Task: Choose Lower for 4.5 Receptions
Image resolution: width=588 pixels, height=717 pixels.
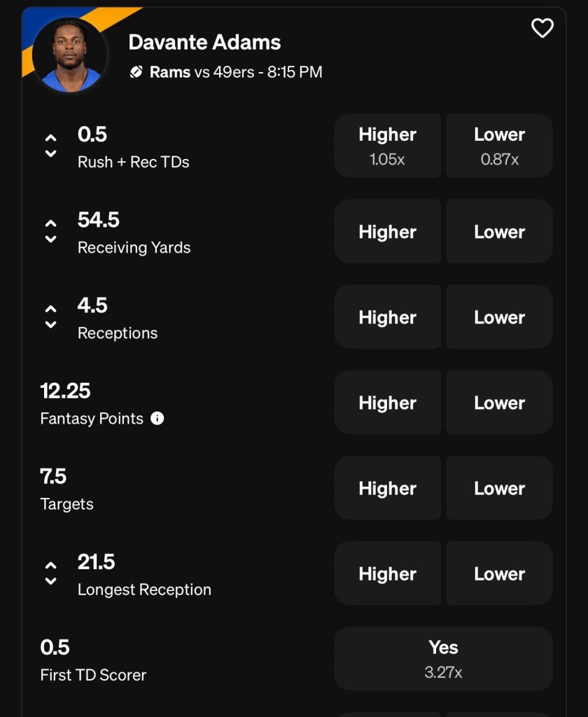Action: tap(499, 317)
